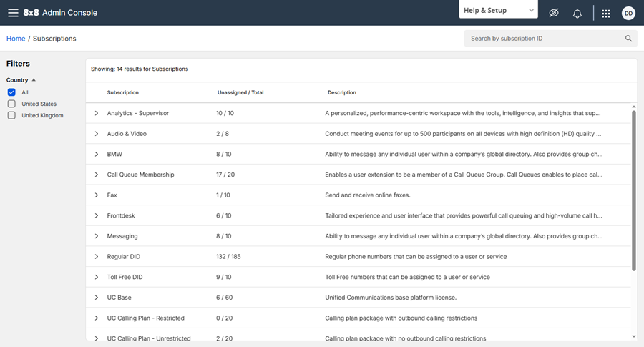Click the 'Showing: 14 results' summary text
The width and height of the screenshot is (644, 347).
point(140,69)
